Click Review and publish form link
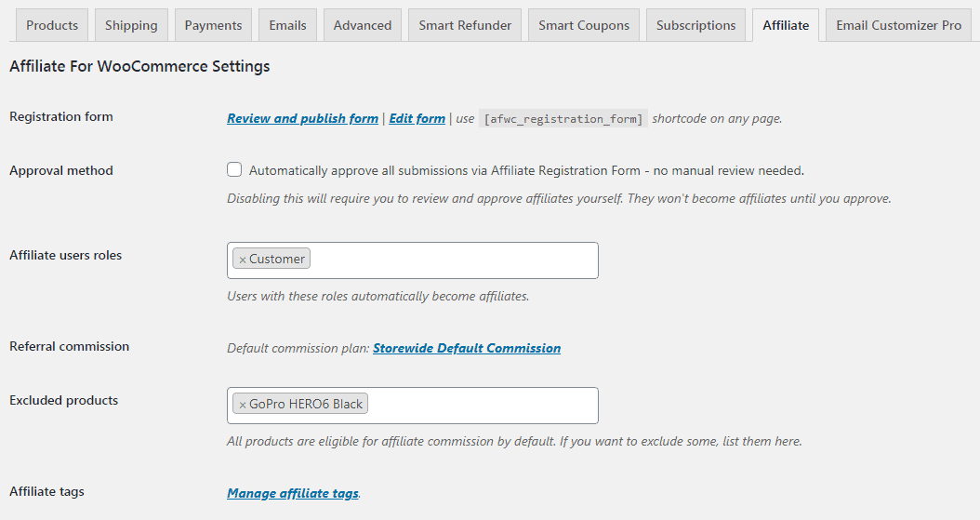The height and width of the screenshot is (520, 980). tap(302, 118)
